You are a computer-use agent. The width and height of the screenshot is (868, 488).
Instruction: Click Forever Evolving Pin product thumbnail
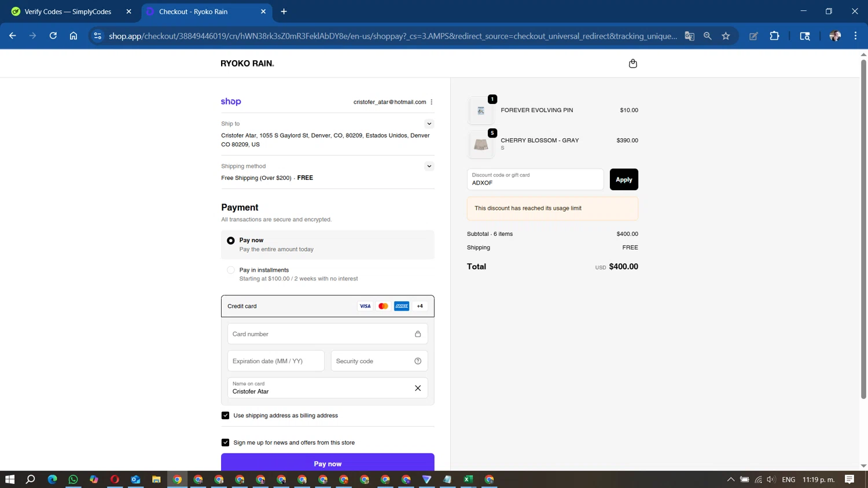pos(481,110)
